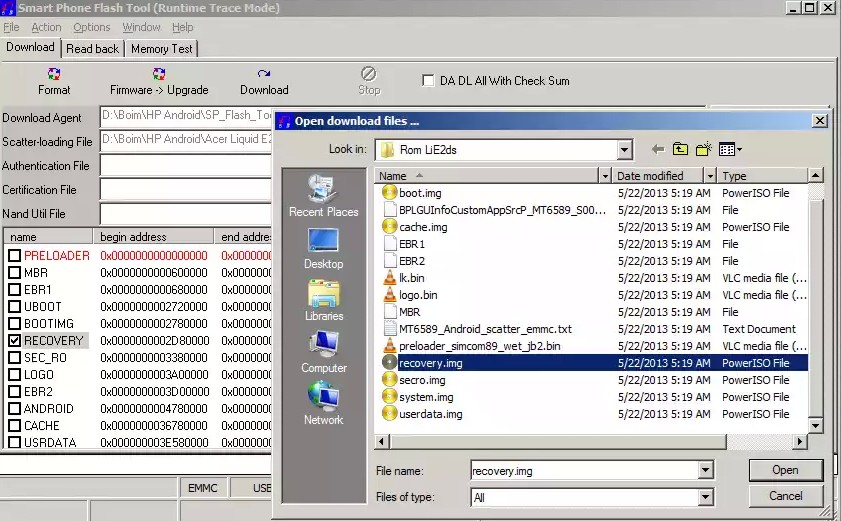This screenshot has height=521, width=841.
Task: Open the Options menu
Action: point(92,27)
